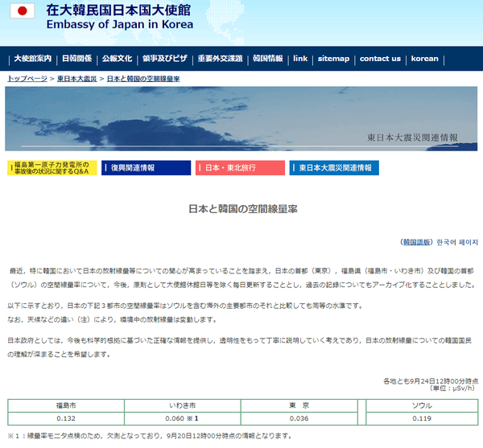483x448 pixels.
Task: Open the 領事及びビザ menu item
Action: tap(165, 59)
